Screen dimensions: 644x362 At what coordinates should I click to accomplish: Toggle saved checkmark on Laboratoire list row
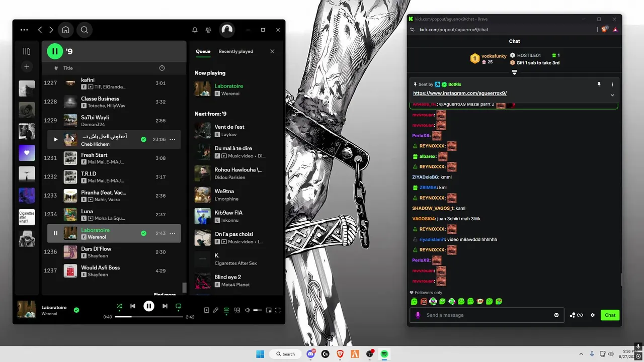(x=143, y=233)
